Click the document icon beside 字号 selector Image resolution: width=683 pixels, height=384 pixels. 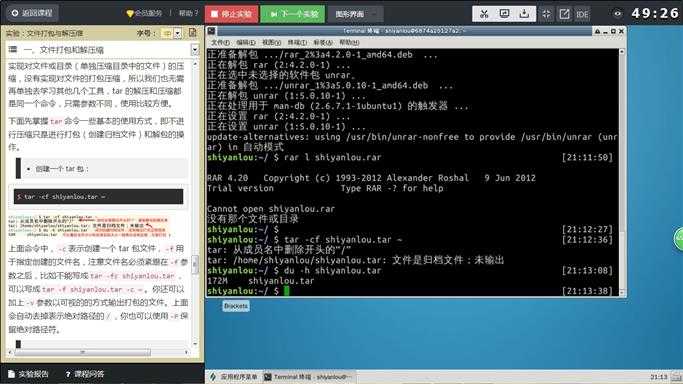pyautogui.click(x=193, y=33)
